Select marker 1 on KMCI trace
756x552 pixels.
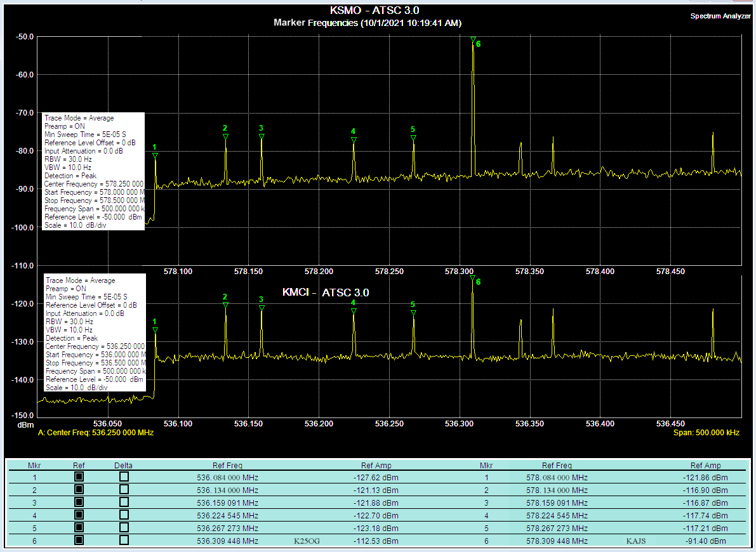[x=155, y=330]
